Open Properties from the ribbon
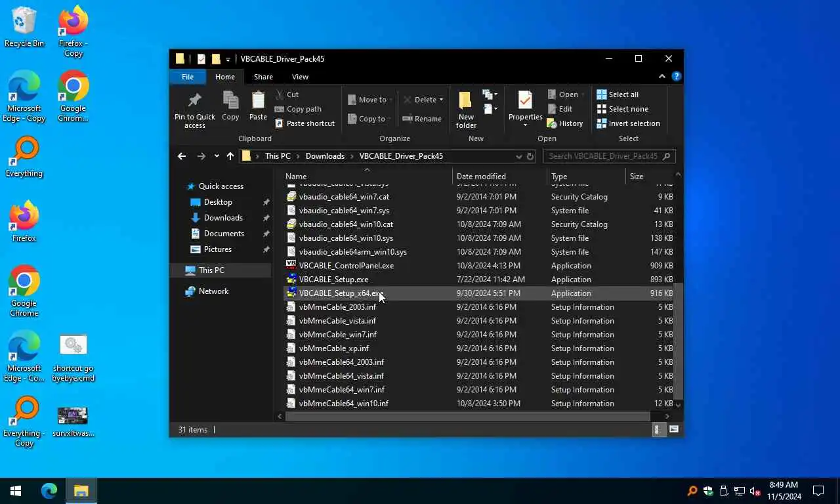 click(x=525, y=109)
